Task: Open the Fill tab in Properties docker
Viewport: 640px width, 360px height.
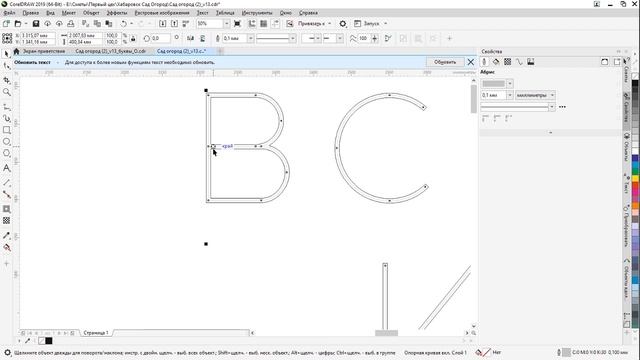Action: click(x=496, y=62)
